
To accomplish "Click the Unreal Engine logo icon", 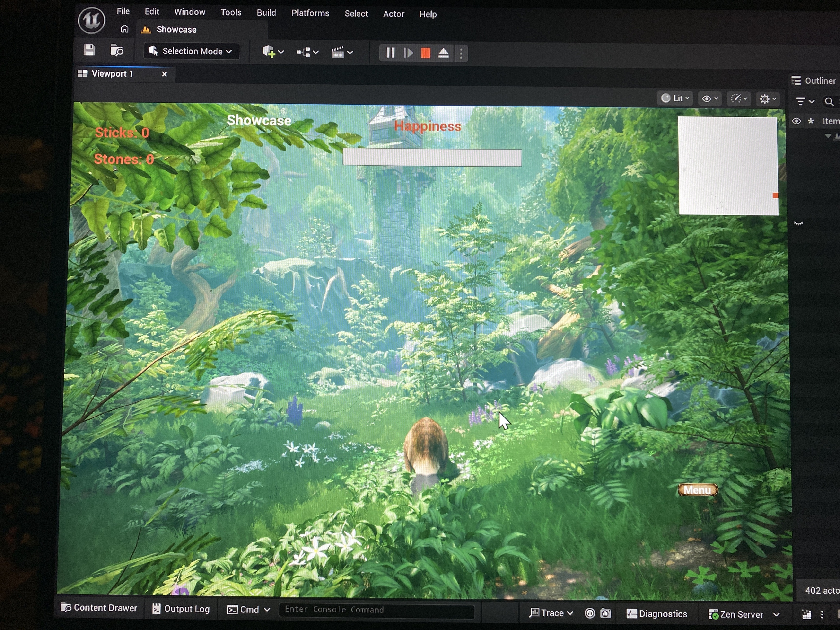I will point(92,20).
